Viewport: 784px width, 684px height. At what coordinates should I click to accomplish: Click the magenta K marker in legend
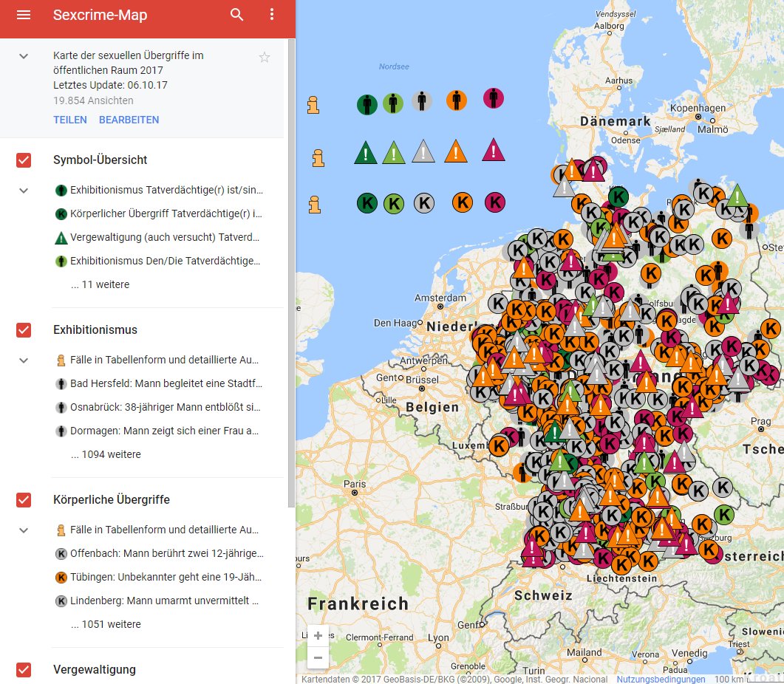495,202
